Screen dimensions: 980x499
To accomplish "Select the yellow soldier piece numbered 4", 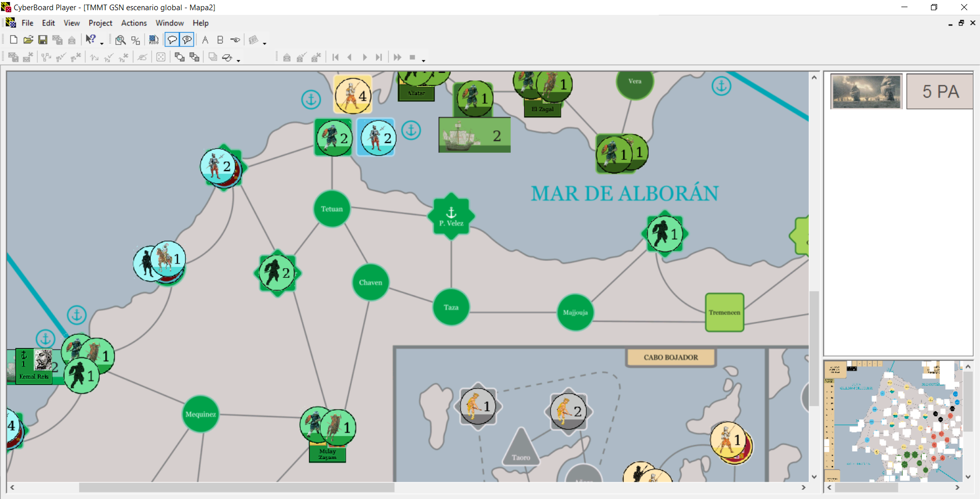I will pos(353,94).
